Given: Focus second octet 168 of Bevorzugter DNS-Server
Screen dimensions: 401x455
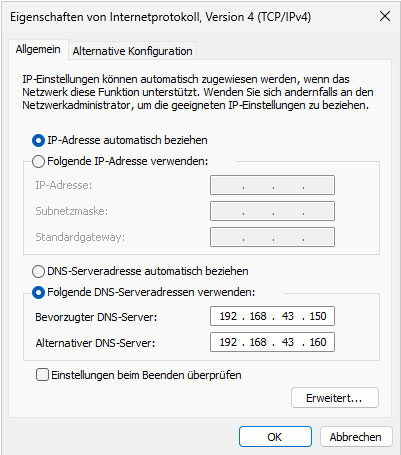Looking at the screenshot, I should [x=258, y=316].
